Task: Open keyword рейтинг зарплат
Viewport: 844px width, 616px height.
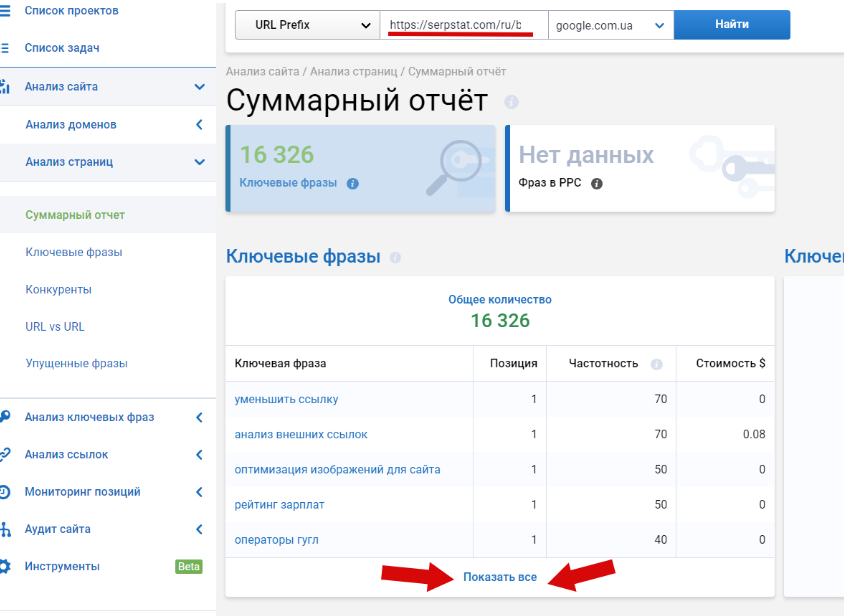Action: (279, 505)
